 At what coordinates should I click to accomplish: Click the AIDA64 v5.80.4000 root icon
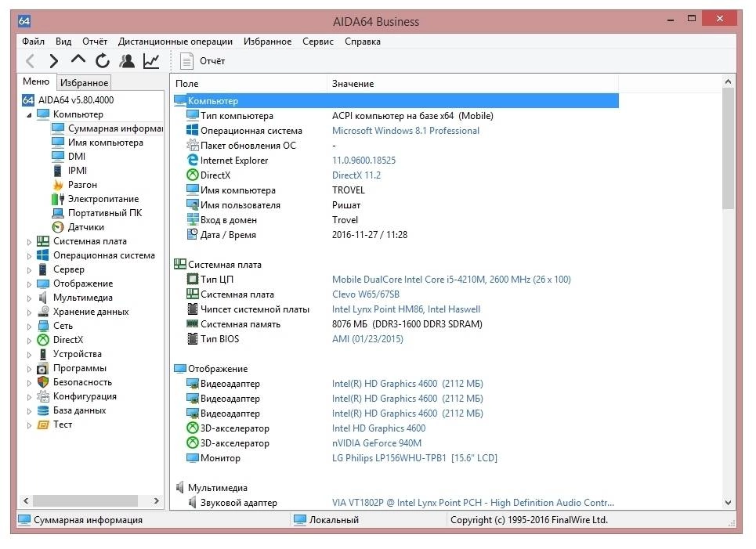[x=28, y=99]
